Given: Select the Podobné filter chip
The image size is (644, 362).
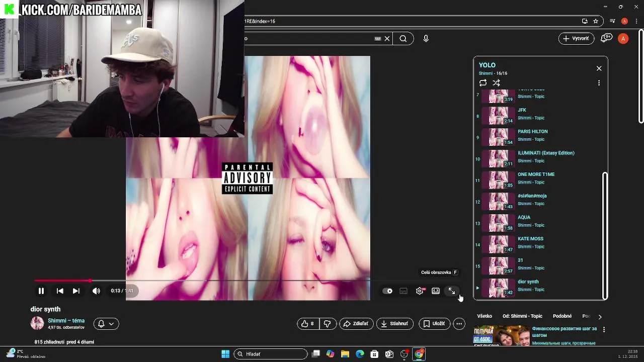Looking at the screenshot, I should tap(562, 316).
